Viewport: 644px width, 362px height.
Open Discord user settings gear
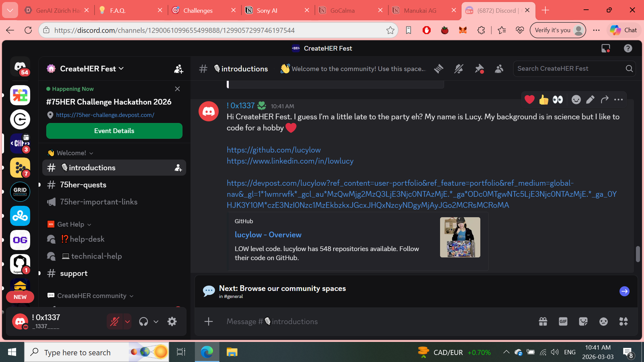(x=172, y=322)
